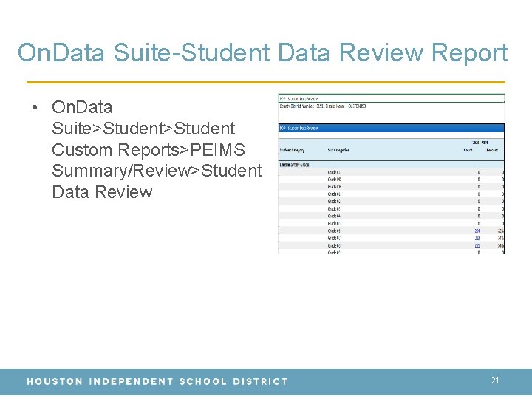Click the top report title cell above district line
This screenshot has width=532, height=399.
tap(392, 99)
